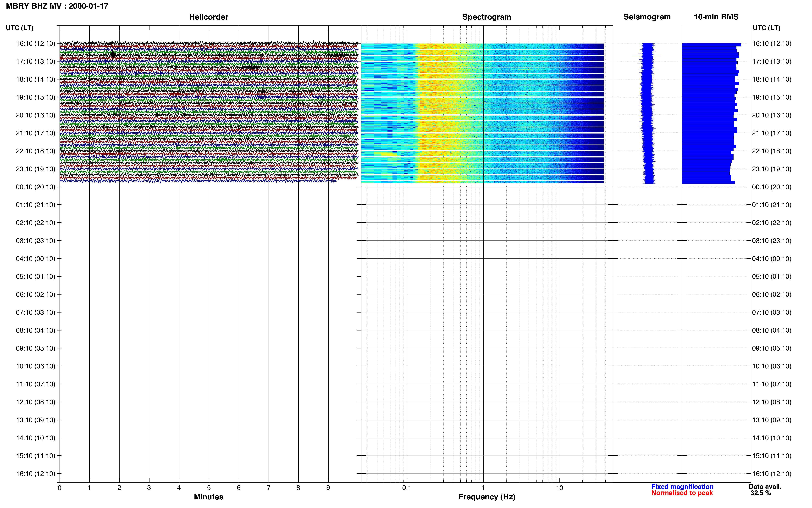Image resolution: width=812 pixels, height=508 pixels.
Task: Click the 'Spectrogram' panel heading
Action: coord(487,17)
